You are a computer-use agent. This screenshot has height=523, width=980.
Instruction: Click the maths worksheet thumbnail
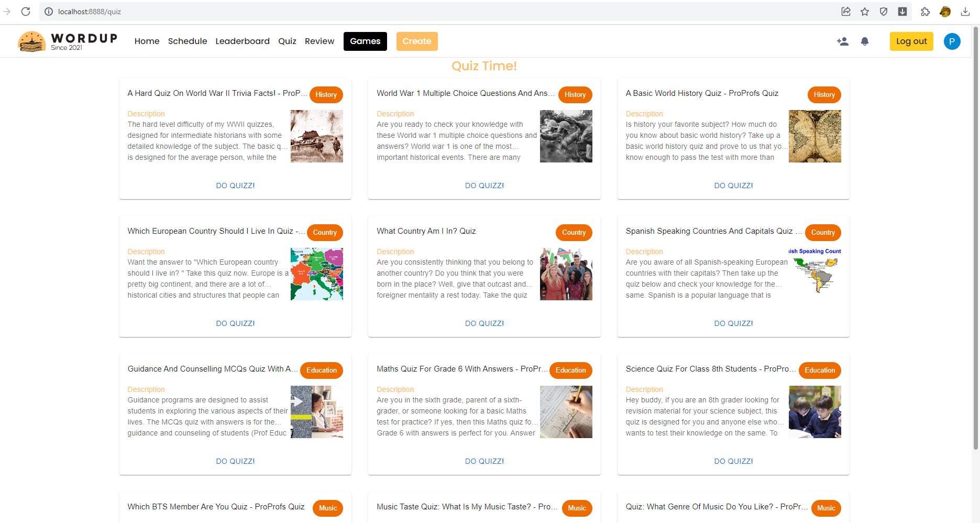pos(566,412)
